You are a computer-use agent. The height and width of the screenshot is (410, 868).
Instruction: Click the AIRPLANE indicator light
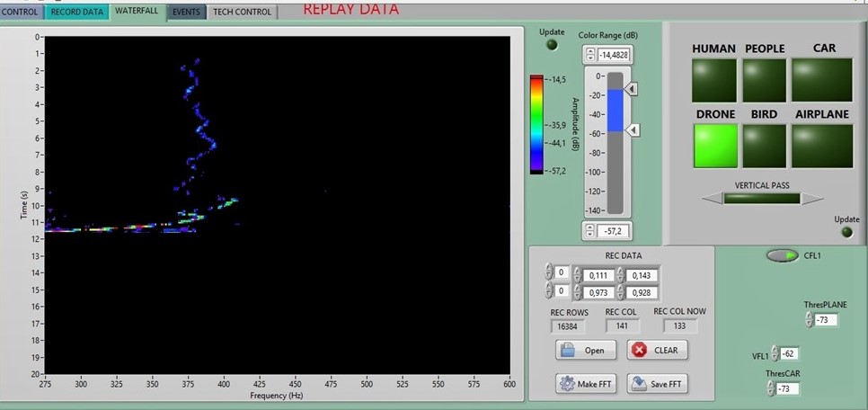(821, 145)
